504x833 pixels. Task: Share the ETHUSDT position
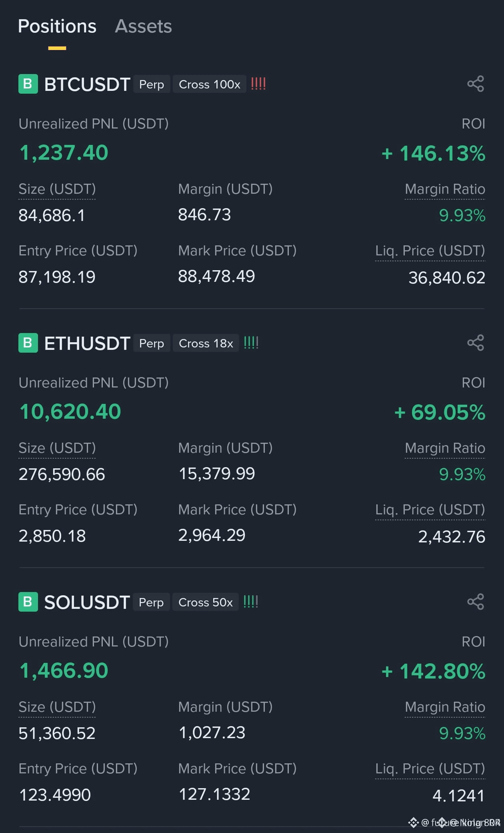pos(476,343)
